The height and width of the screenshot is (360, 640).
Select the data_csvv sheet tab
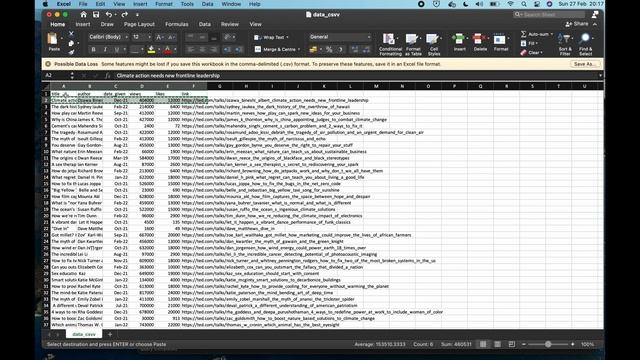tap(84, 334)
